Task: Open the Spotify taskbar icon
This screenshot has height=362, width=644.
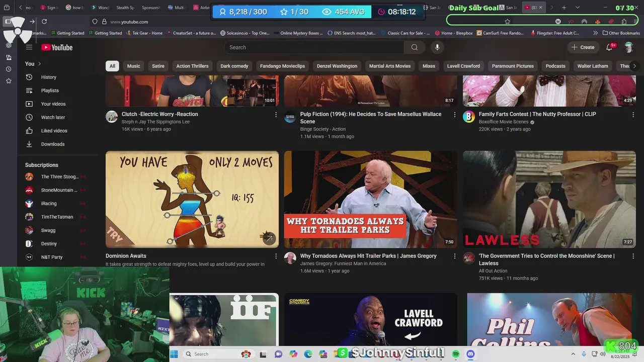Action: pyautogui.click(x=456, y=354)
